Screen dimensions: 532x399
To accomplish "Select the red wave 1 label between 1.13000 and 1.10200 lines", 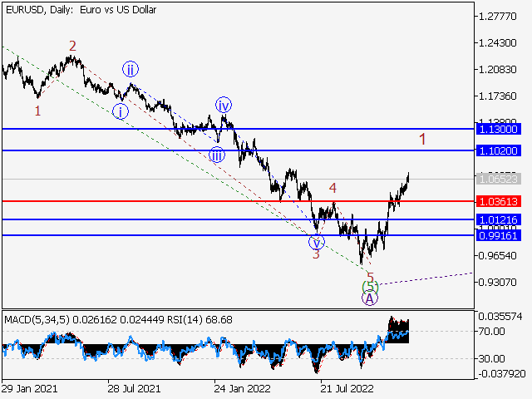I will coord(422,139).
